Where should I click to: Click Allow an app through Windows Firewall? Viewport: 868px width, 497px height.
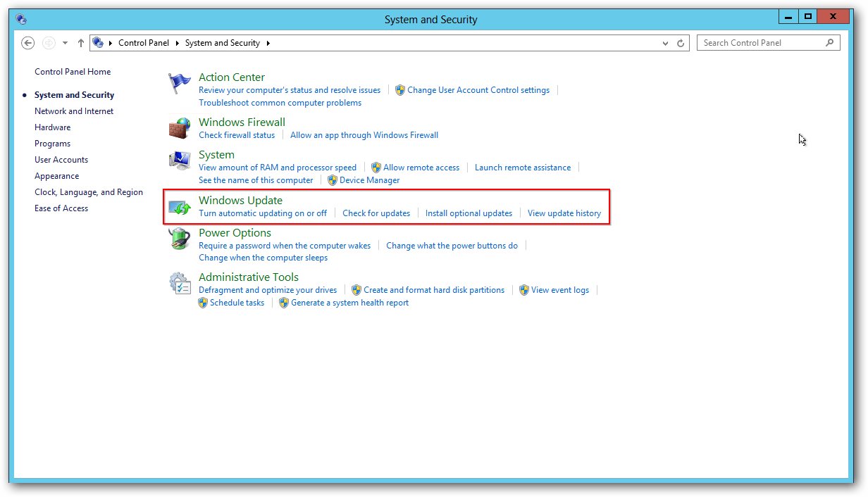pos(364,135)
